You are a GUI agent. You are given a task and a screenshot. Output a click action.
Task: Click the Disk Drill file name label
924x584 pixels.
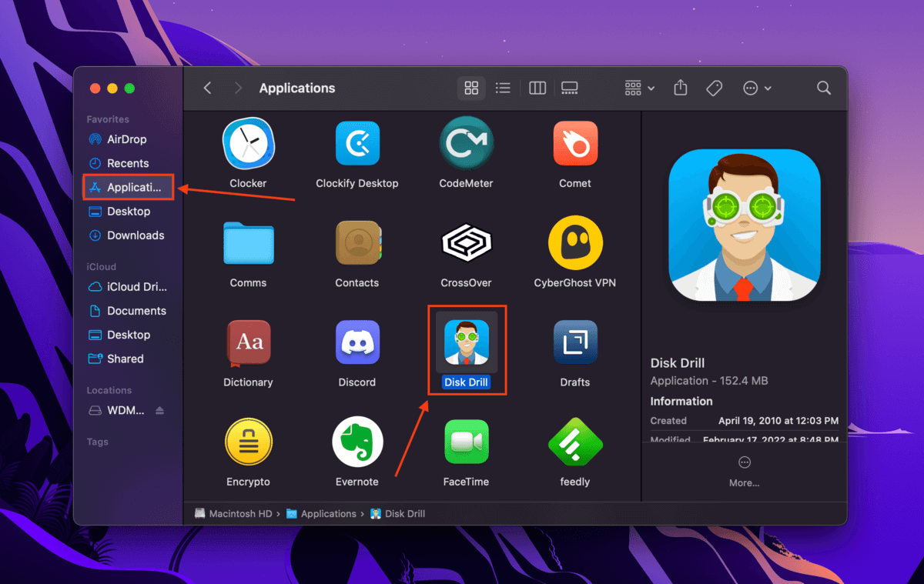click(x=467, y=382)
